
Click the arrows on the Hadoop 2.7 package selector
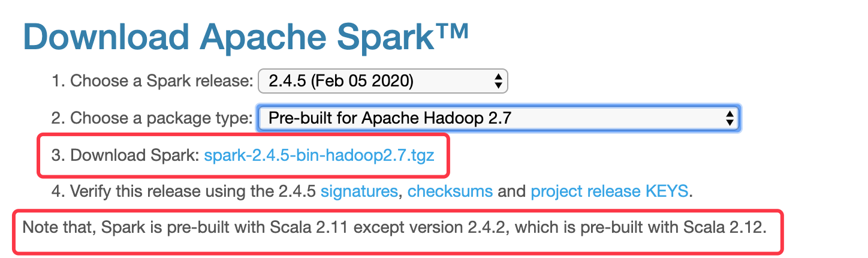(730, 118)
